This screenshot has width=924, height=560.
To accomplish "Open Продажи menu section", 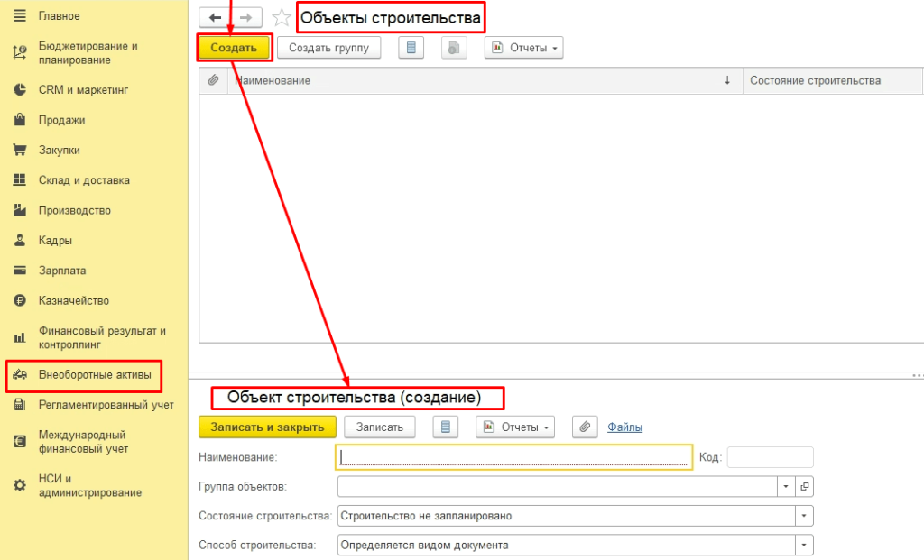I will (62, 120).
